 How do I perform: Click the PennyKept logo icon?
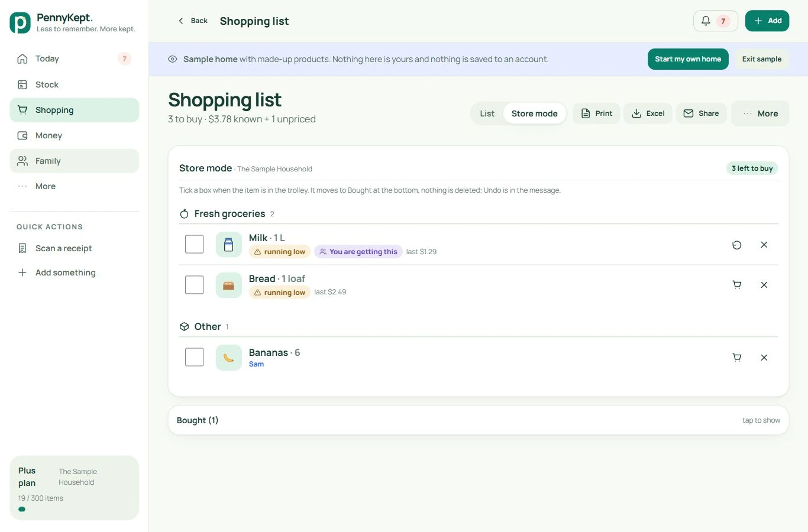pyautogui.click(x=20, y=23)
